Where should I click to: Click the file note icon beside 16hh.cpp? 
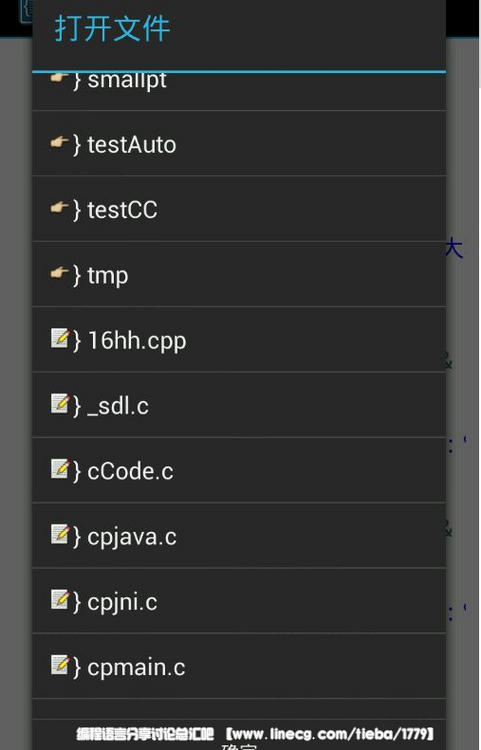[60, 338]
